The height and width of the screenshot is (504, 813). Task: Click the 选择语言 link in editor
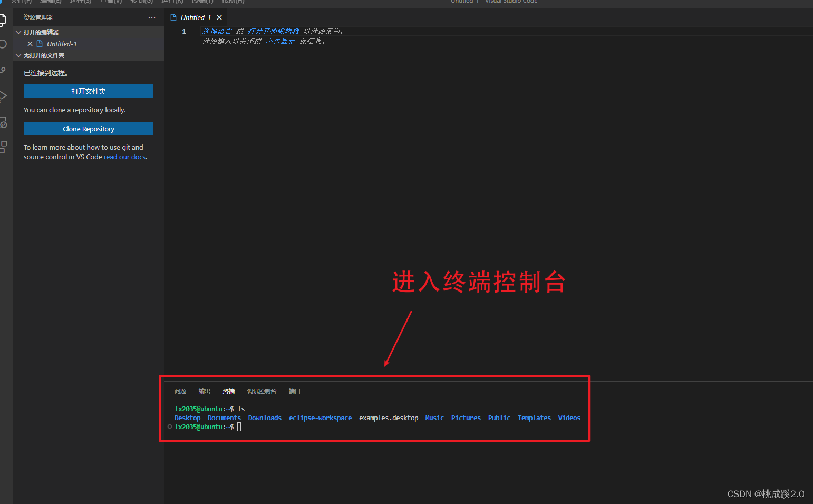pyautogui.click(x=217, y=31)
